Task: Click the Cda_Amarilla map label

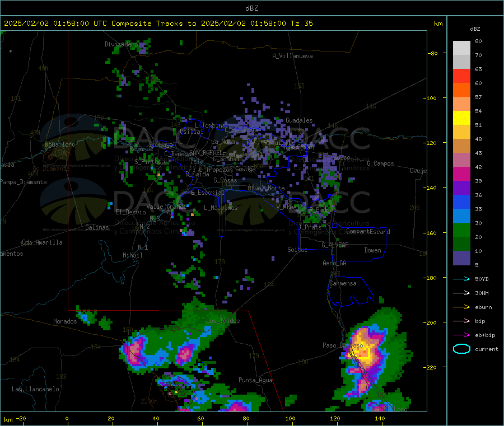Action: pyautogui.click(x=42, y=242)
